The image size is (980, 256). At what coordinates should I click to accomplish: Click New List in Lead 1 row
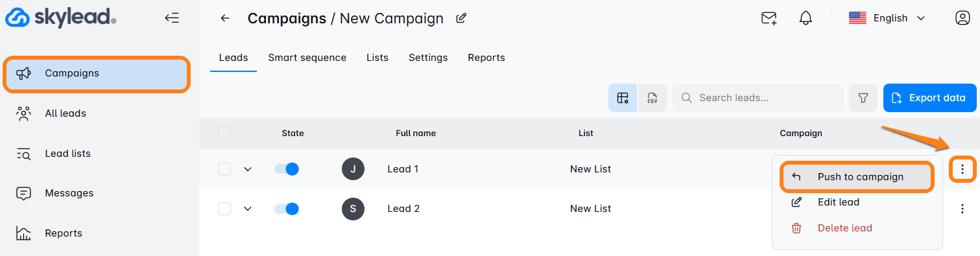click(590, 169)
